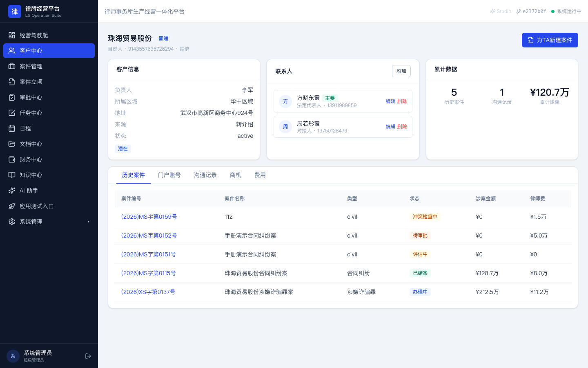Screen dimensions: 588x368
Task: Click the 知识中心 book icon
Action: pyautogui.click(x=12, y=175)
